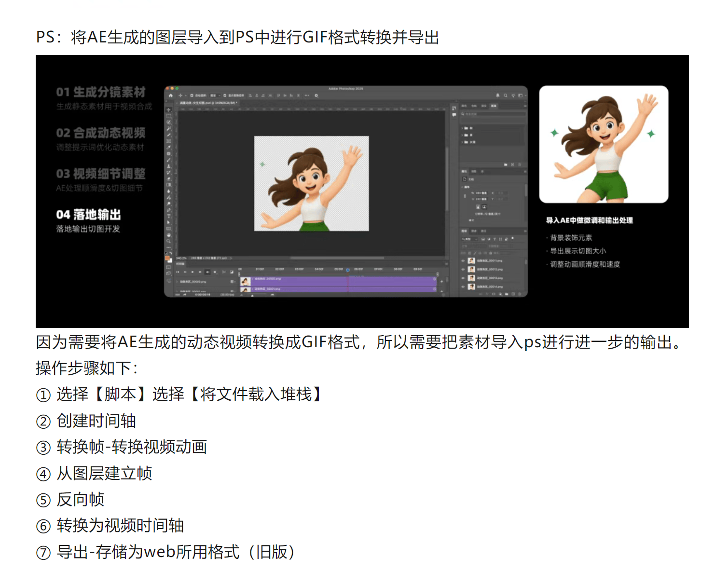Select the Rectangular Marquee tool
728x585 pixels.
click(168, 116)
